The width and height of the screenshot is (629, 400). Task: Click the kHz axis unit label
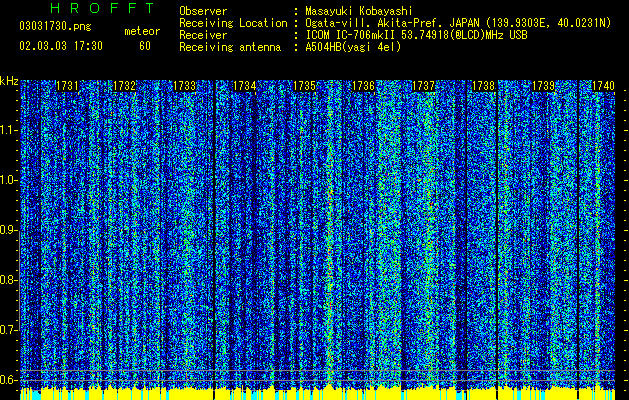click(9, 81)
